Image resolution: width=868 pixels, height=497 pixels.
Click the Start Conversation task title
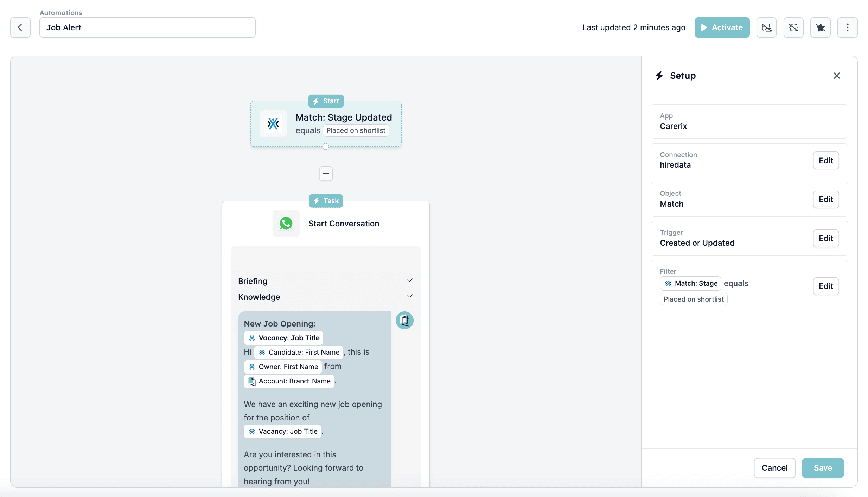point(344,224)
